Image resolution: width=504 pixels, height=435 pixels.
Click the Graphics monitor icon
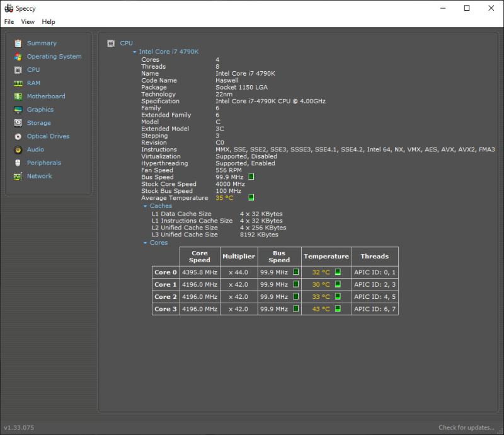pos(18,110)
